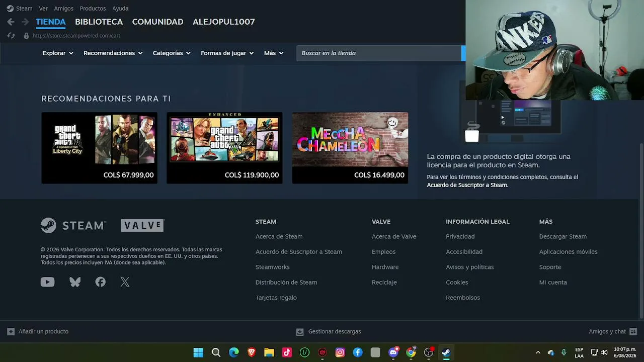The height and width of the screenshot is (362, 644).
Task: Click the Steam taskbar icon
Action: click(x=446, y=352)
